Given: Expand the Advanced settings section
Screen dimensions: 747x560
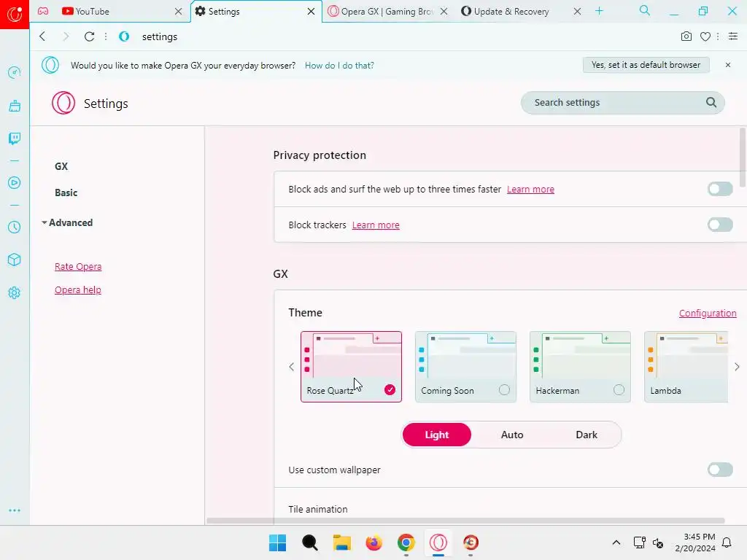Looking at the screenshot, I should (67, 222).
